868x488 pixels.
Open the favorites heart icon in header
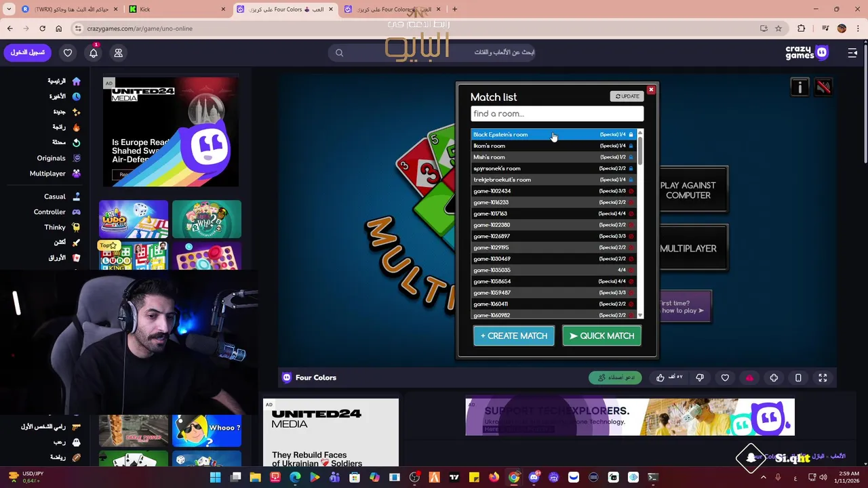[68, 53]
